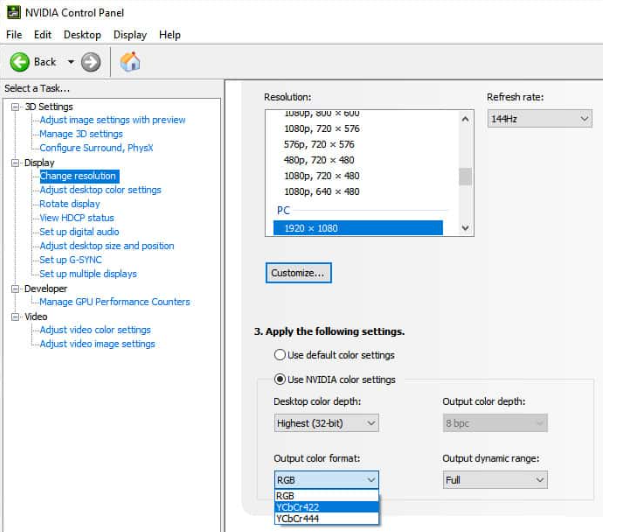Click the NVIDIA Control Panel title icon
This screenshot has height=532, width=619.
pos(14,12)
